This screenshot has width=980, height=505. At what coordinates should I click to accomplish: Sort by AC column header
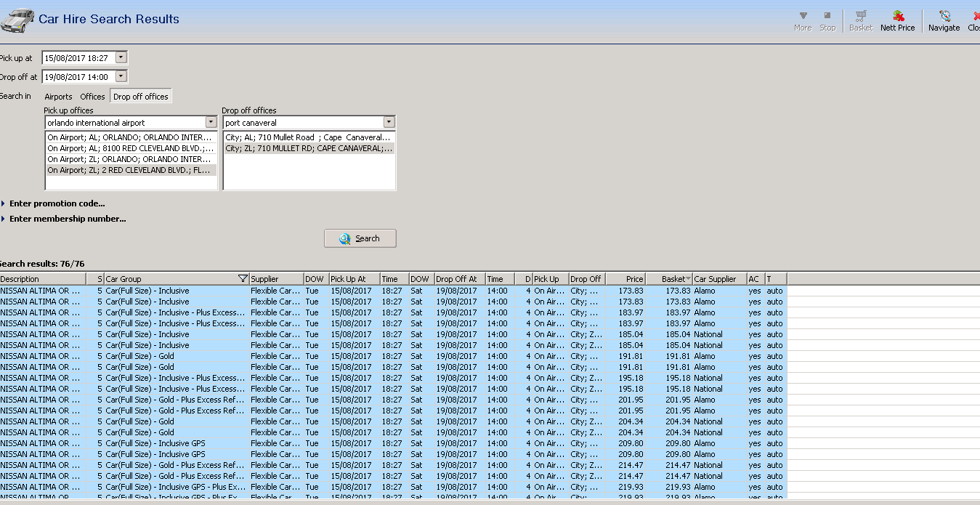point(756,279)
